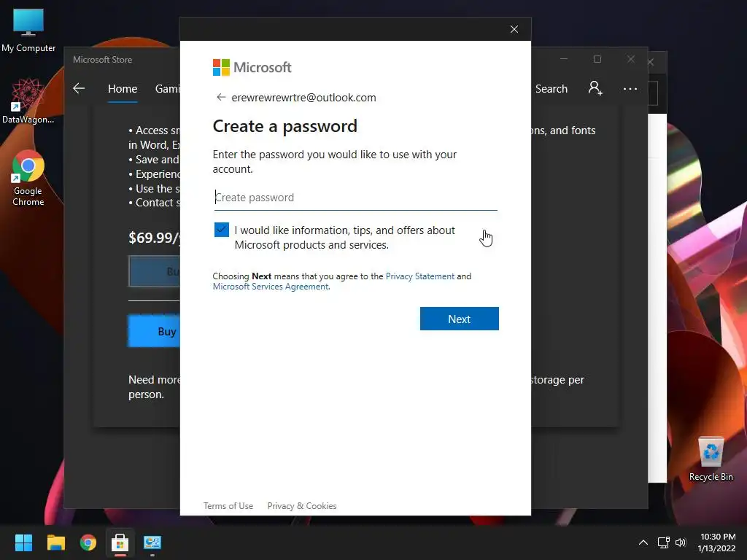This screenshot has height=560, width=747.
Task: Minimize the Microsoft Store window
Action: 564,59
